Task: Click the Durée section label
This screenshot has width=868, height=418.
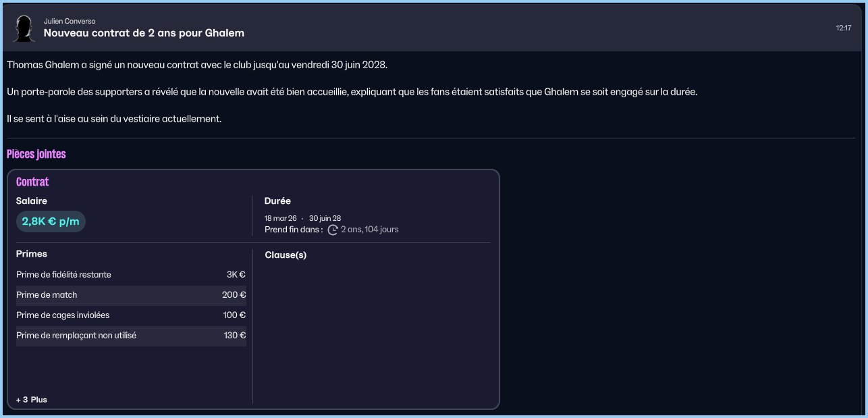Action: [x=277, y=201]
